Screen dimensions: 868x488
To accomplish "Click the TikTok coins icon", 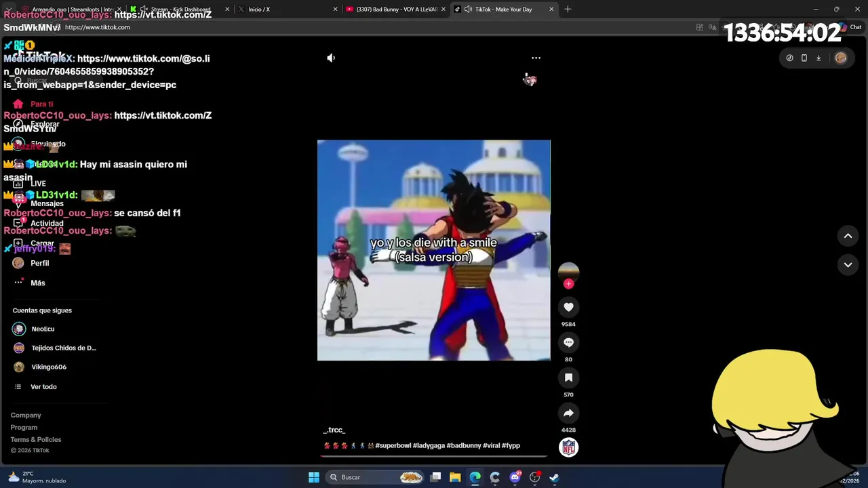I will tap(789, 58).
